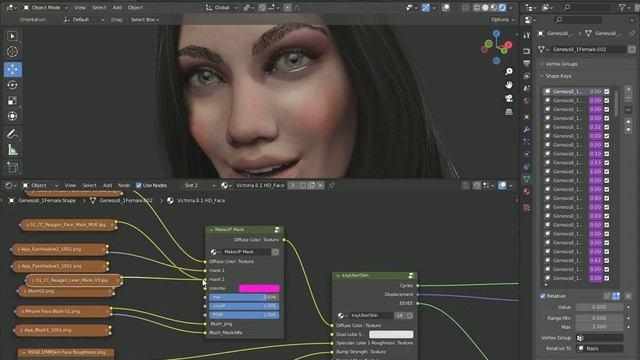Open the Object Mode dropdown
Image resolution: width=640 pixels, height=360 pixels.
[x=45, y=7]
